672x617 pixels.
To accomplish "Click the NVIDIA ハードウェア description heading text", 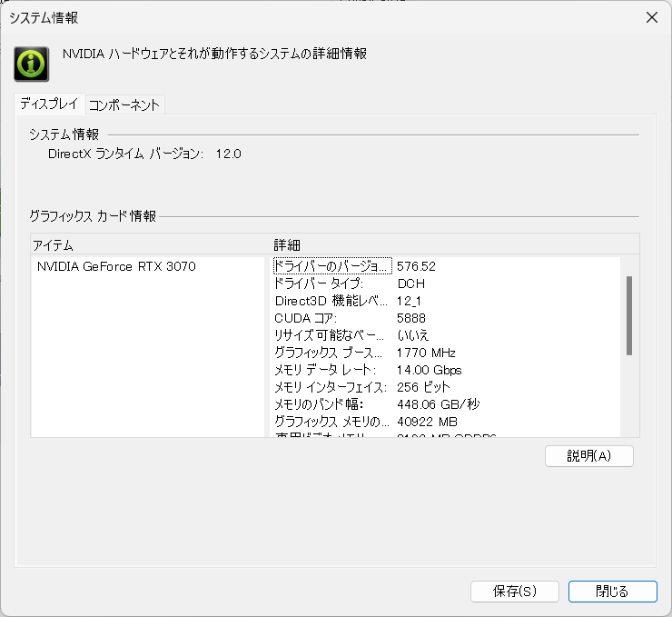I will coord(214,54).
